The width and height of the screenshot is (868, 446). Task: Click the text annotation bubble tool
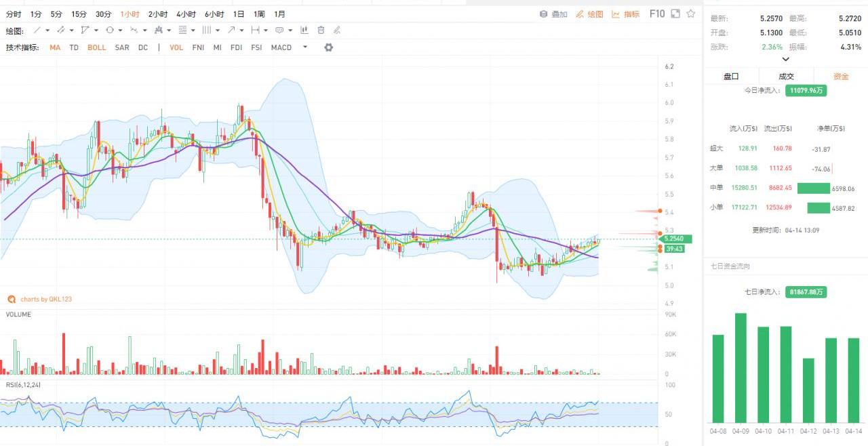click(x=279, y=31)
